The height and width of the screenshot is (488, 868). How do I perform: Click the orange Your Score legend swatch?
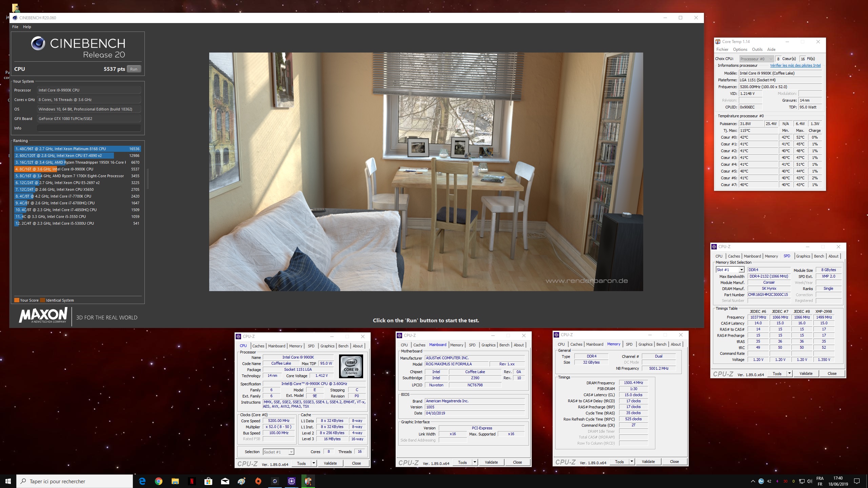17,300
